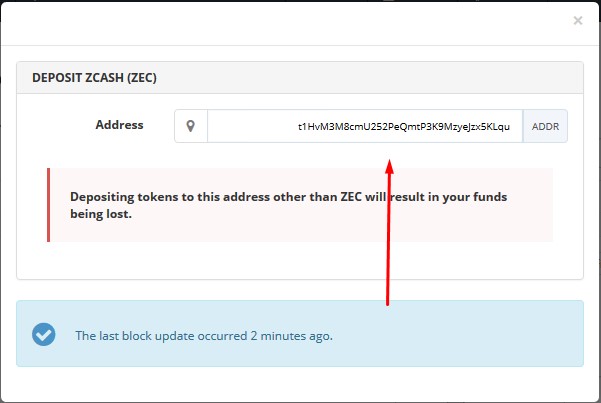Click the blank space left of address text

(x=252, y=126)
